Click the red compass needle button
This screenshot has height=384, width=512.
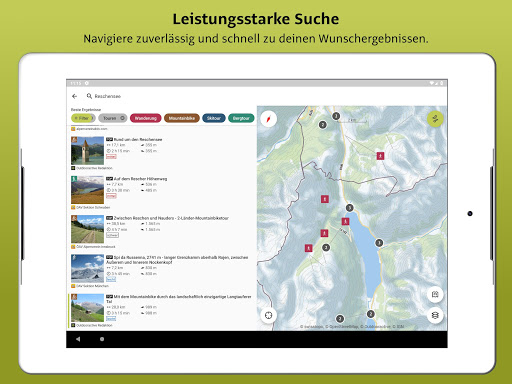coord(269,119)
